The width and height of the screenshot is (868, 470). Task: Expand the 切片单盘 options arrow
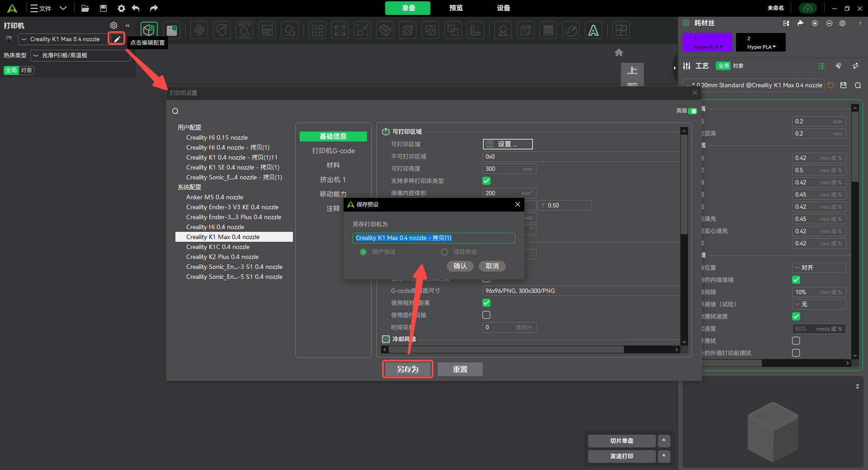(x=664, y=441)
